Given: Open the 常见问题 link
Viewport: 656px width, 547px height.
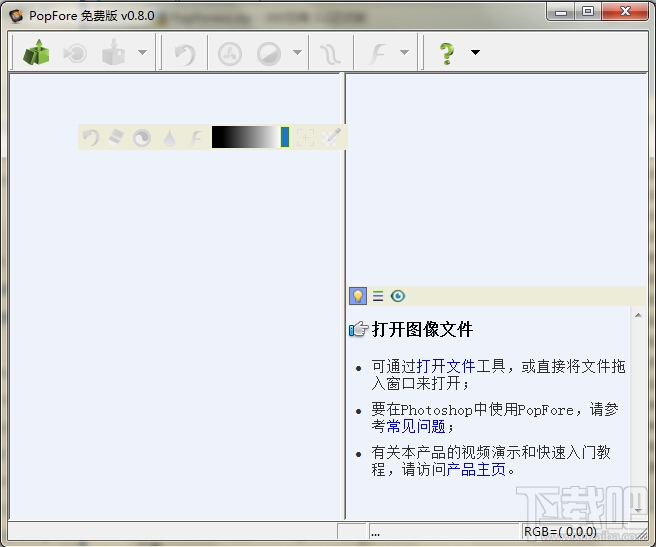Looking at the screenshot, I should point(416,426).
